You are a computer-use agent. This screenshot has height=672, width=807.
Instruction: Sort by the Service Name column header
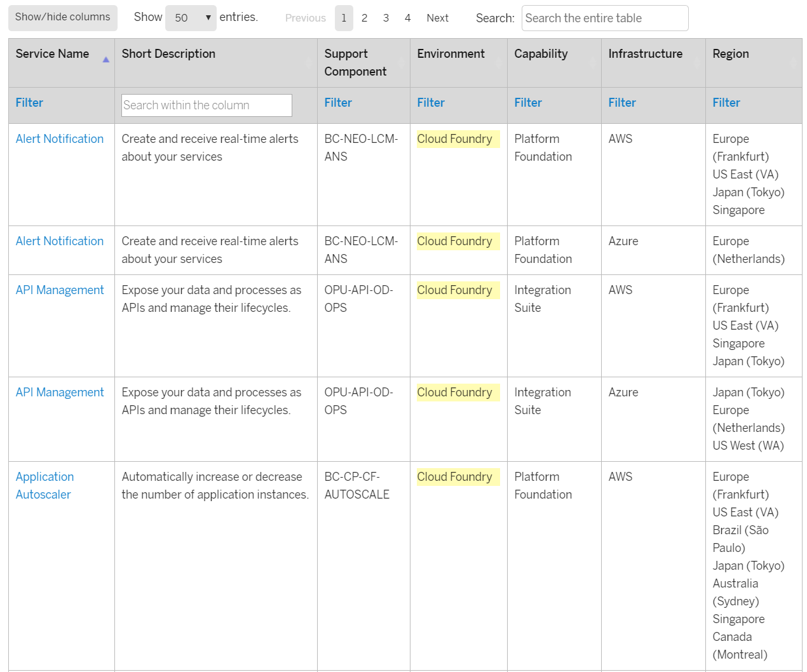pyautogui.click(x=62, y=63)
